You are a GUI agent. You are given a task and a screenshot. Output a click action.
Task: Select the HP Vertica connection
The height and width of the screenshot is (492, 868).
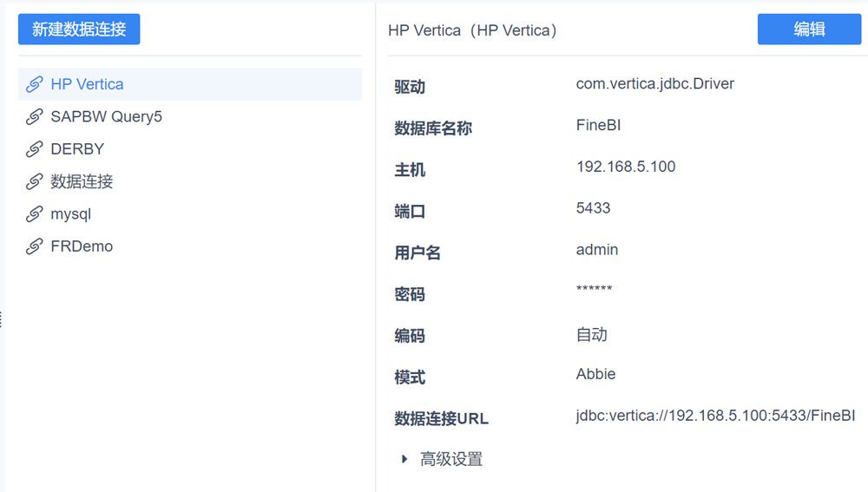[87, 84]
